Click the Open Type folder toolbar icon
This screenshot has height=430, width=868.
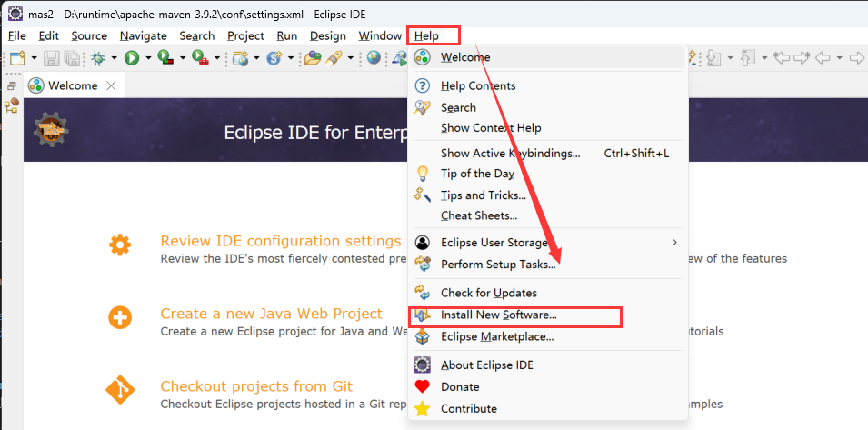point(313,57)
